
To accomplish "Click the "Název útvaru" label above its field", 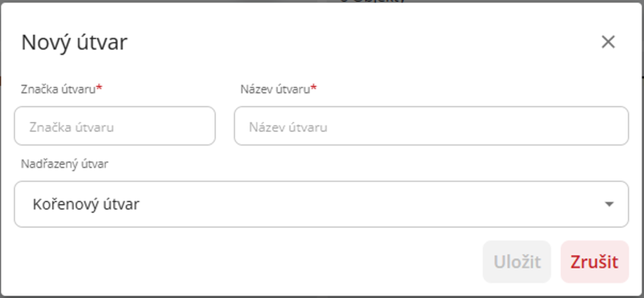I will click(x=275, y=89).
